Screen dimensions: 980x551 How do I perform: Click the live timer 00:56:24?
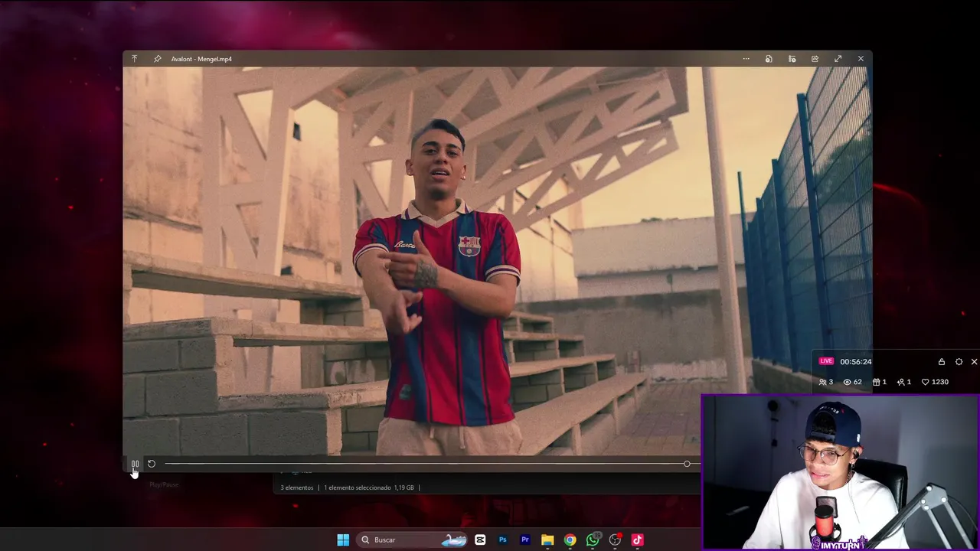pos(855,362)
